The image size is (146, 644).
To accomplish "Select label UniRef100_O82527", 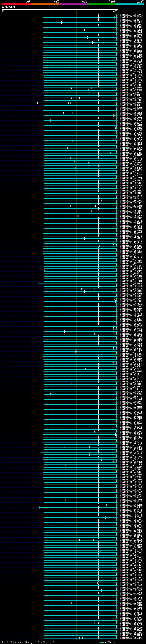I will pos(131,65).
